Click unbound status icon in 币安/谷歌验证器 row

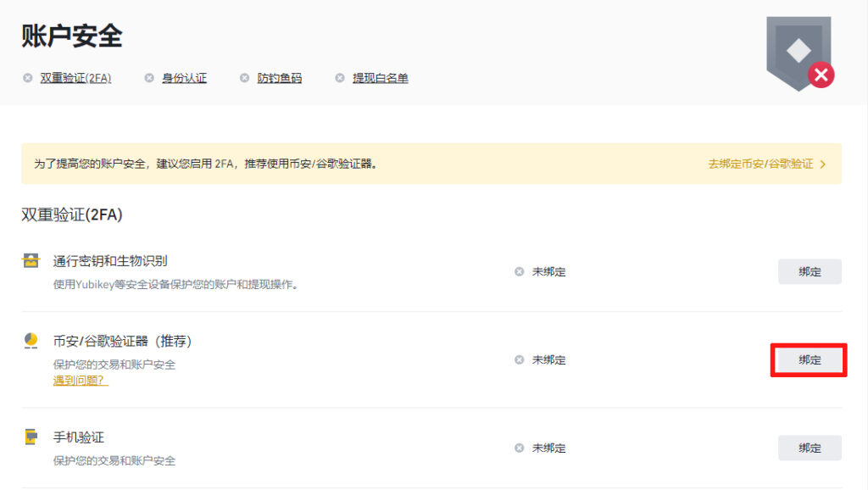coord(520,360)
